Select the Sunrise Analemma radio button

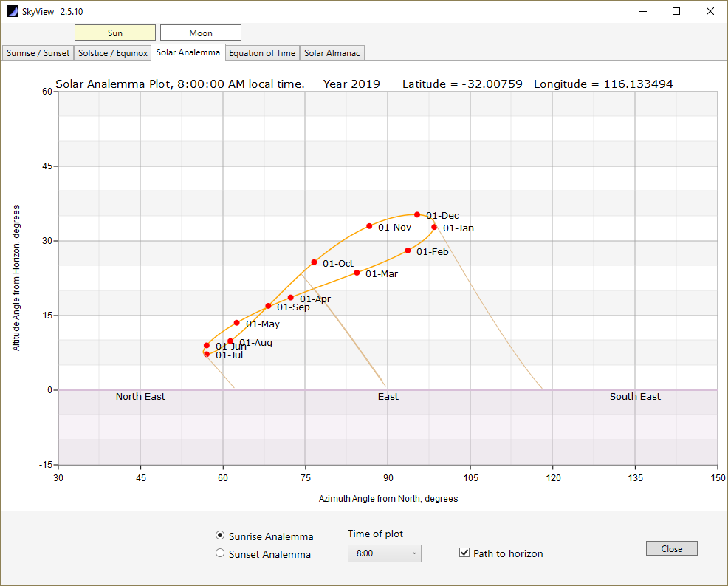coord(220,535)
